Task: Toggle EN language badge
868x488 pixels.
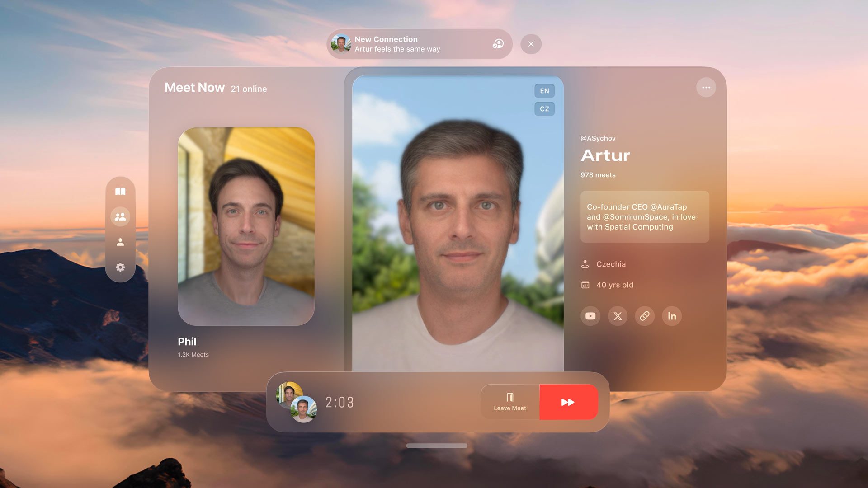Action: (544, 91)
